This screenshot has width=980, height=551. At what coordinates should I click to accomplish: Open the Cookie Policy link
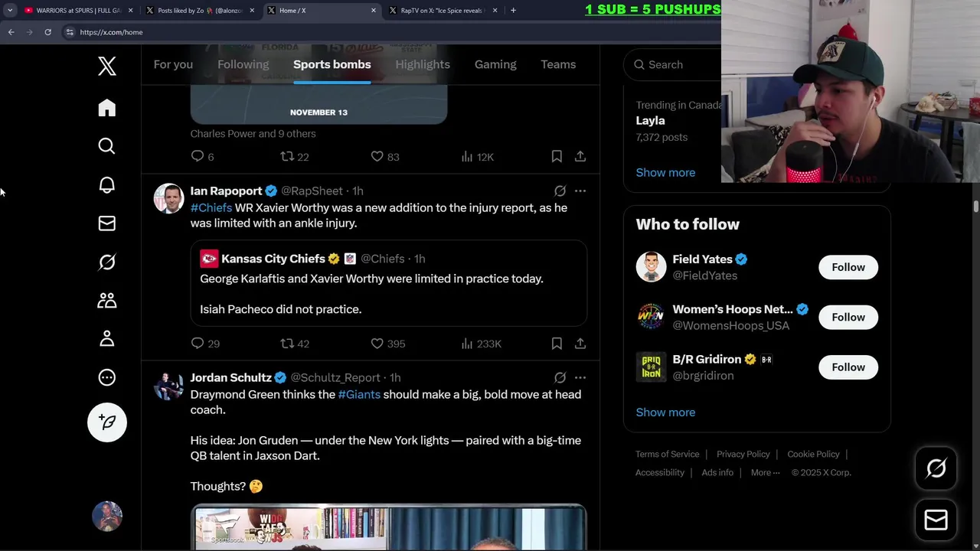pos(813,454)
